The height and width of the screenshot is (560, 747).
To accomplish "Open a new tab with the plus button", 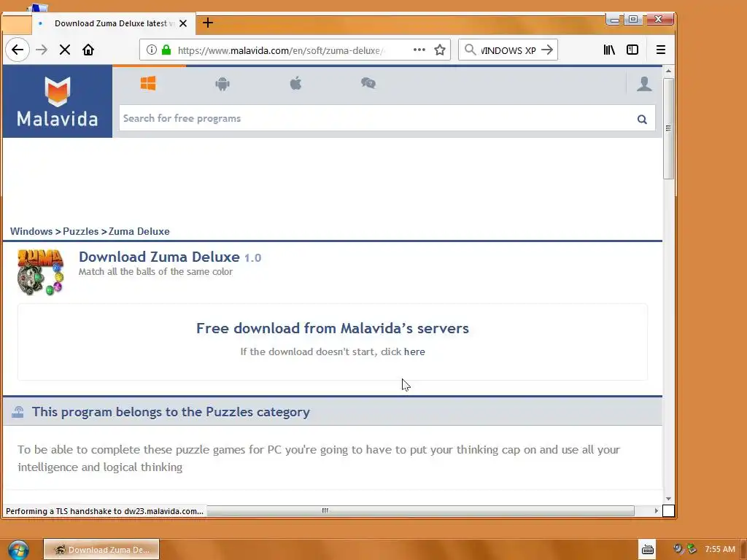I will [208, 23].
